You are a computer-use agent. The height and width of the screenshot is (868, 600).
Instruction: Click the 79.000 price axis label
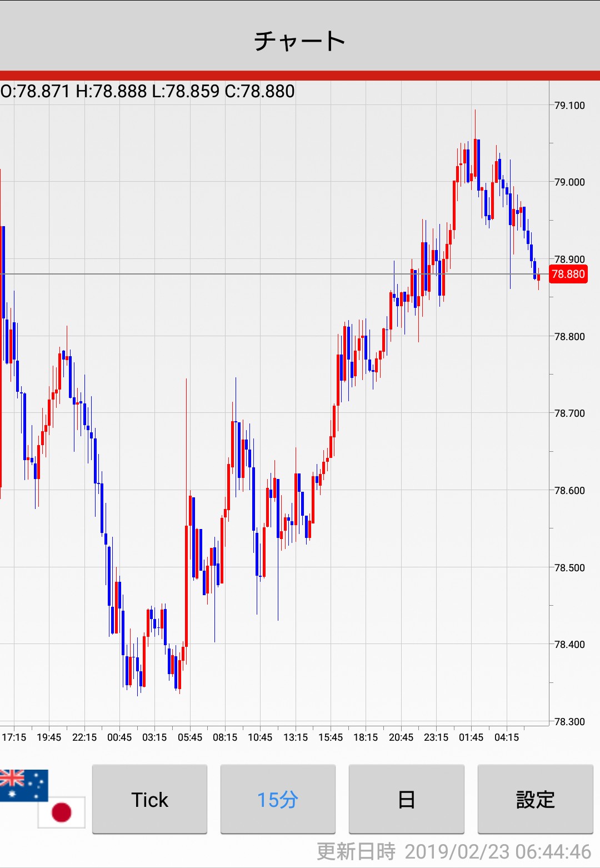click(569, 182)
